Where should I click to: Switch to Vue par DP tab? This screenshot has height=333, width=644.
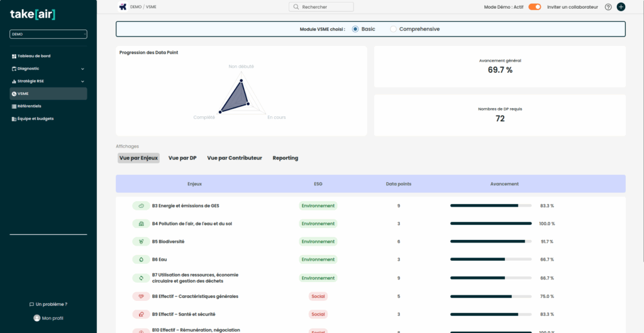click(x=182, y=158)
